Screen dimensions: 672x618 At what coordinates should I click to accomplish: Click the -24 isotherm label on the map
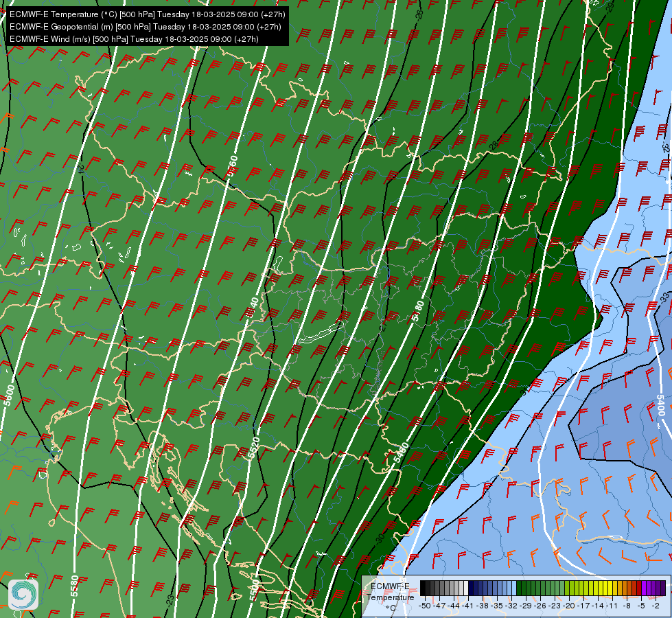click(x=81, y=168)
